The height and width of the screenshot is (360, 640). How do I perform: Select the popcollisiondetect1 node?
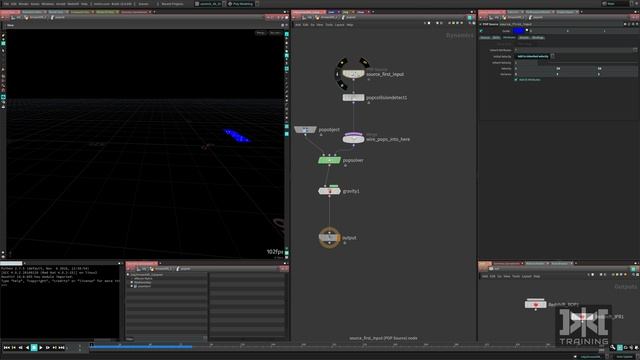click(x=353, y=98)
